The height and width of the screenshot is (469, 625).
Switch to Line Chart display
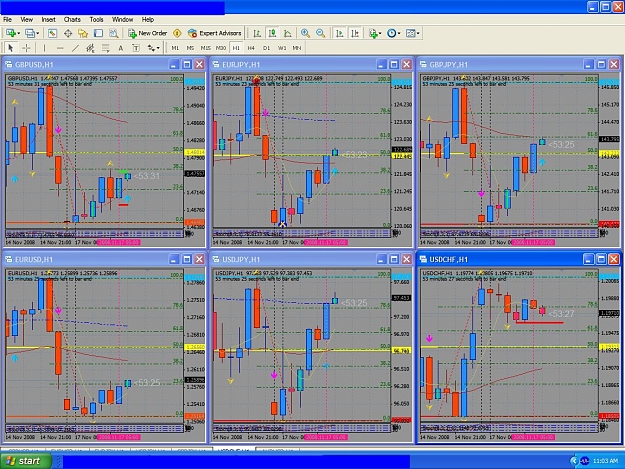[x=287, y=33]
